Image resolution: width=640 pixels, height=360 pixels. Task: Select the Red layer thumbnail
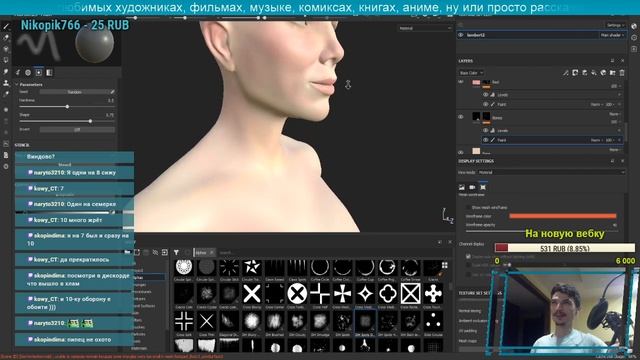[x=476, y=82]
